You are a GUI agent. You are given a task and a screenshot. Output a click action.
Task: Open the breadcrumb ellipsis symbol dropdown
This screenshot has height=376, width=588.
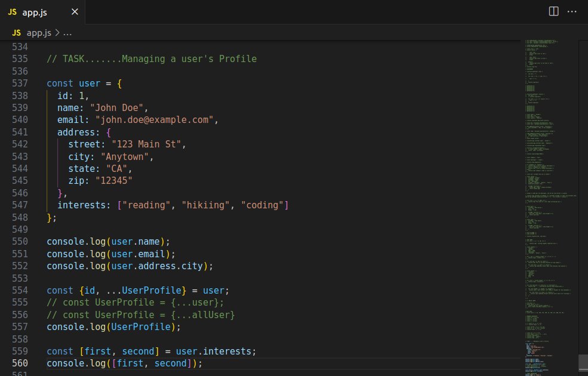click(67, 33)
